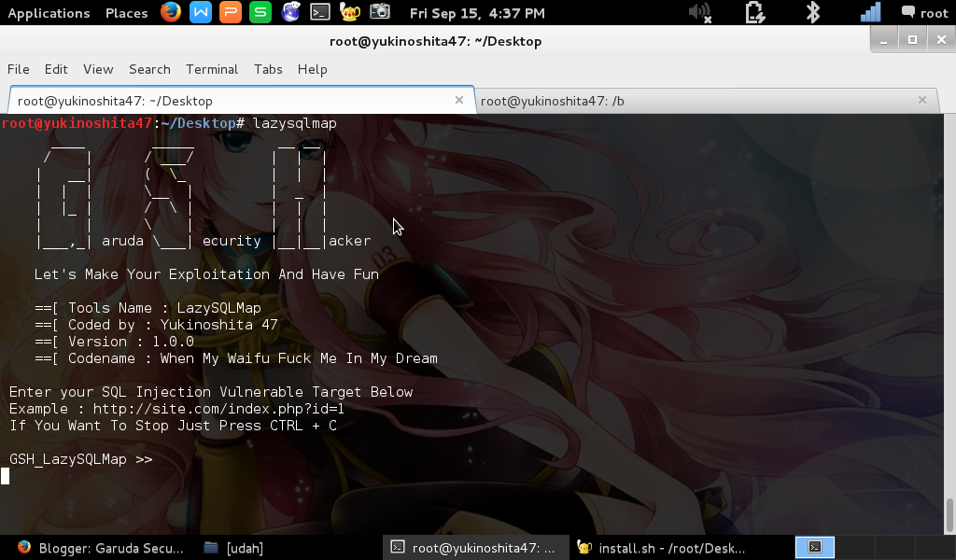Screen dimensions: 956x560
Task: Close the terminal window
Action: (941, 40)
